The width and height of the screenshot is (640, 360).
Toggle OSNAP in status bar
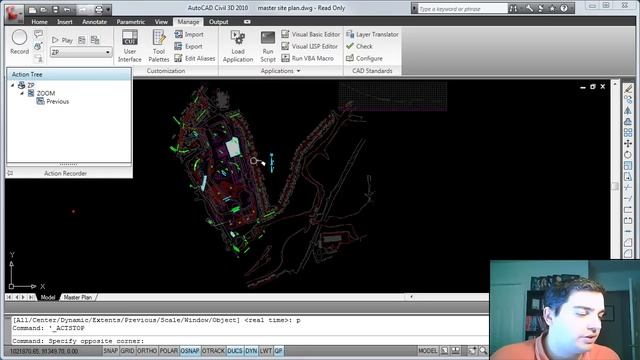tap(190, 351)
